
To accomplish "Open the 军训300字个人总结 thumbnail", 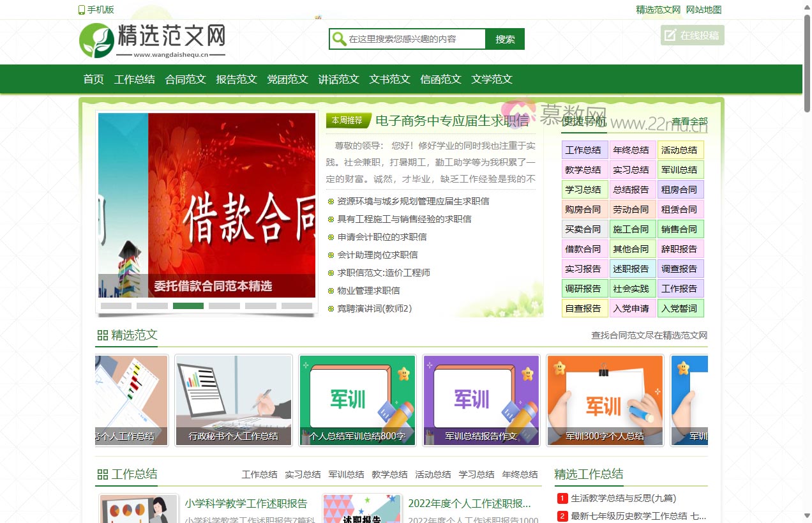I will (604, 400).
